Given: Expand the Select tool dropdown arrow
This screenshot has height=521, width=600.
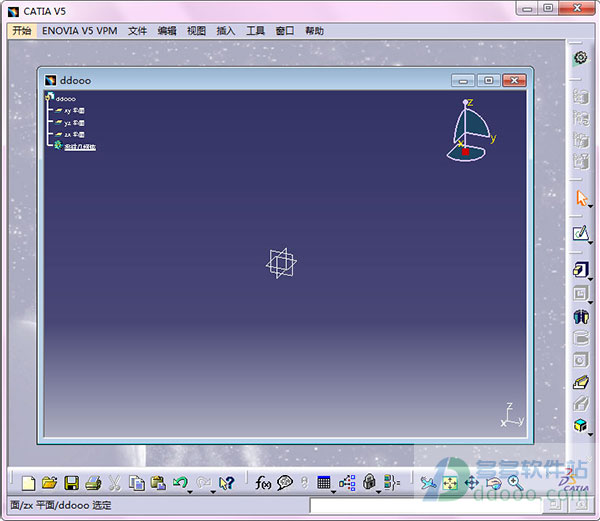Looking at the screenshot, I should 590,207.
